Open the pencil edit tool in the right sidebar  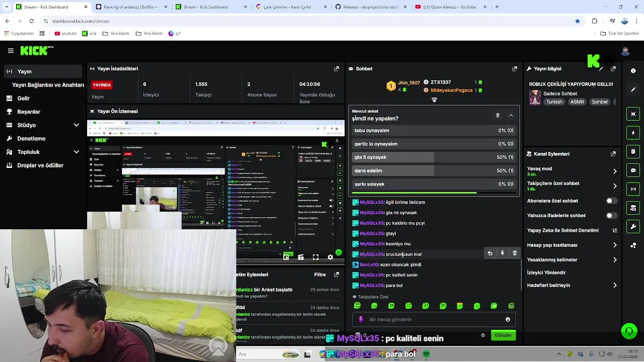[633, 89]
